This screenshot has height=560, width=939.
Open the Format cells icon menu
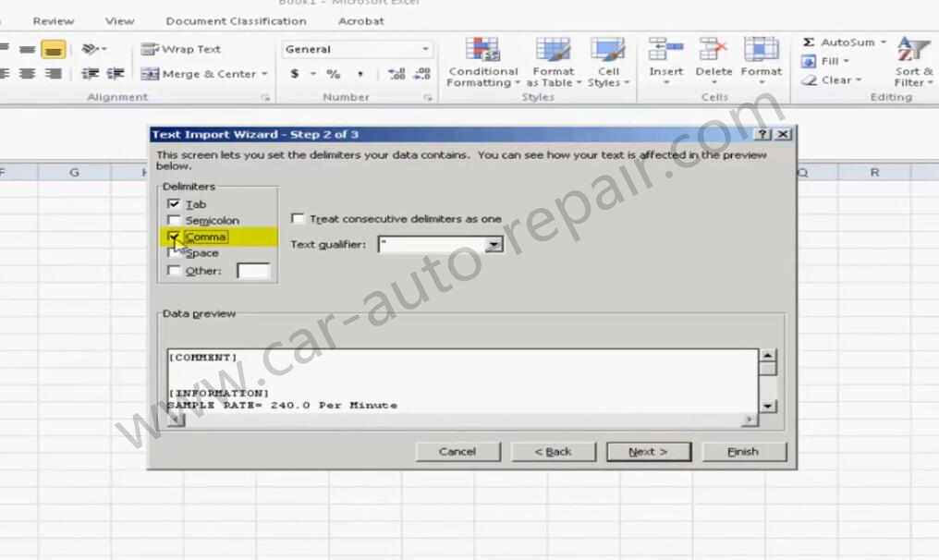762,49
